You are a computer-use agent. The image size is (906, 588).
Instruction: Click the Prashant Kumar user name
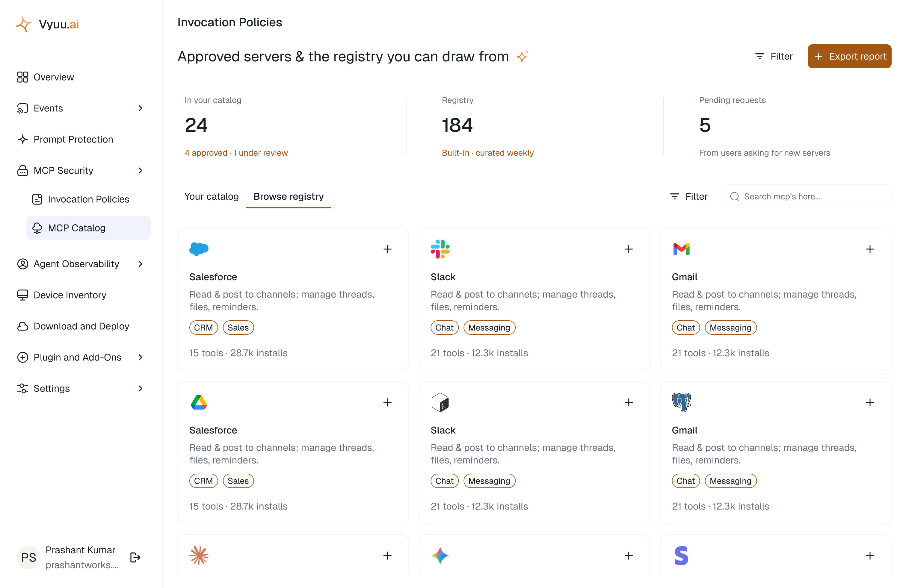tap(80, 550)
